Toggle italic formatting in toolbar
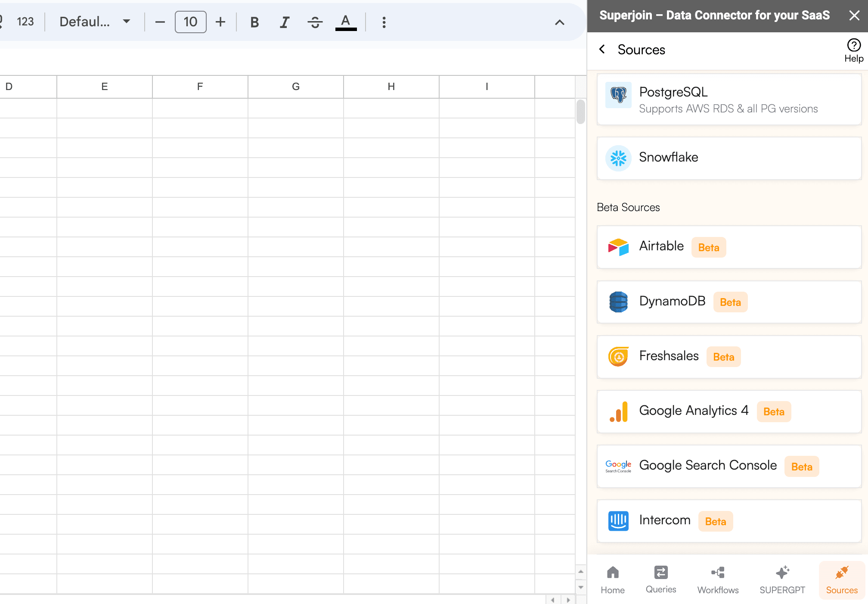This screenshot has height=604, width=868. point(284,22)
